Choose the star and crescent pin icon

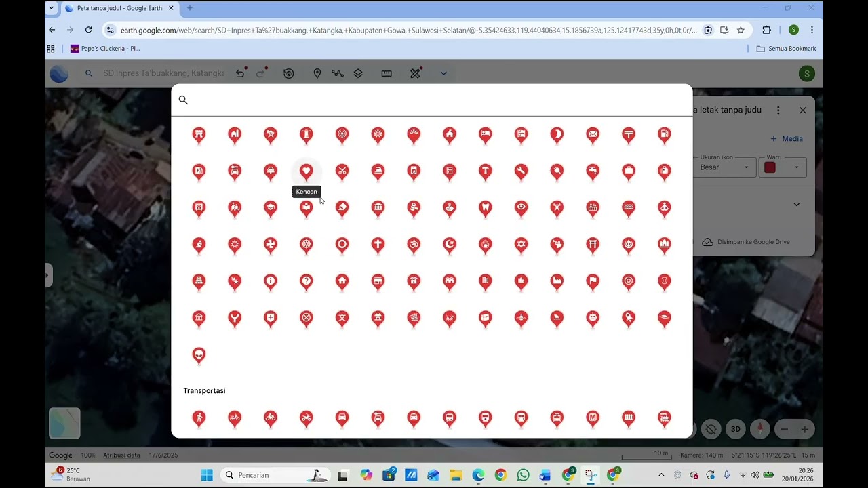[449, 245]
